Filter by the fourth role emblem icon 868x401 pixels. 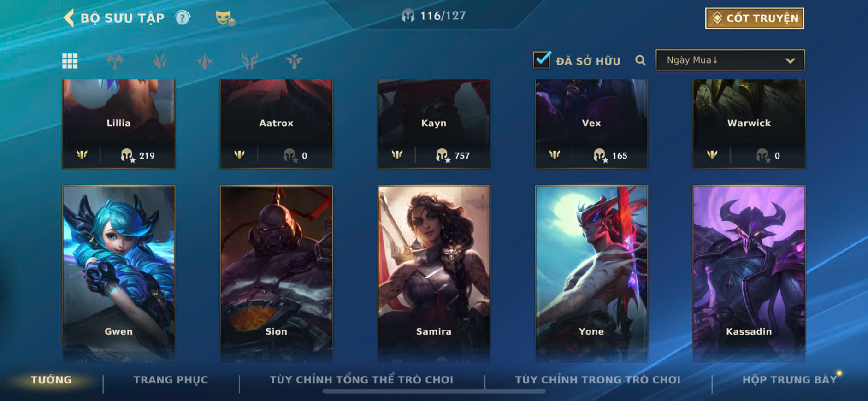249,61
